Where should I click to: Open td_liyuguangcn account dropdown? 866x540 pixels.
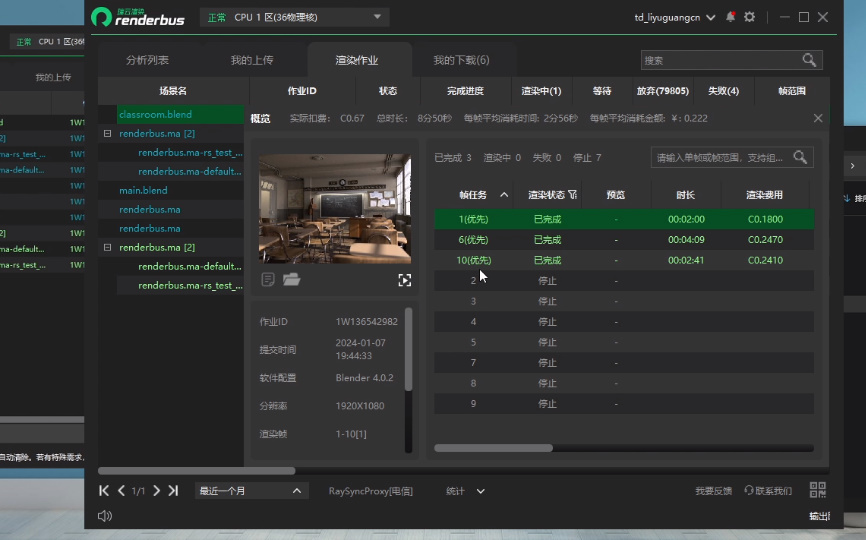tap(674, 17)
